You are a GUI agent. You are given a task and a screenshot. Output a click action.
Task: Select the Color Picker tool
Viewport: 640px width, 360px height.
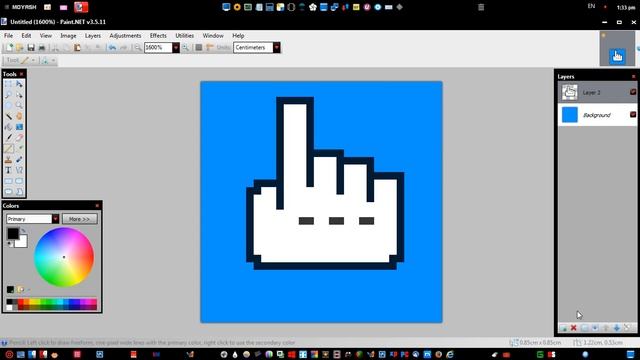19,149
